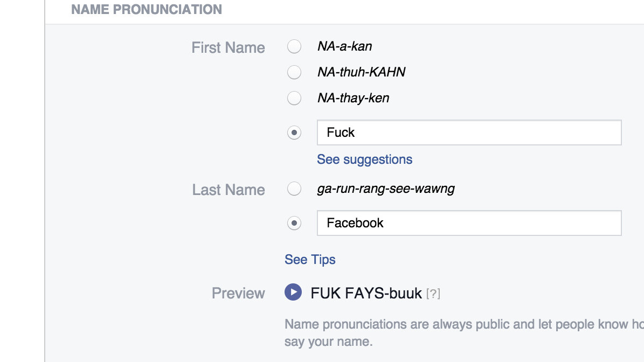The image size is (644, 362).
Task: Open the See suggestions link
Action: click(364, 159)
